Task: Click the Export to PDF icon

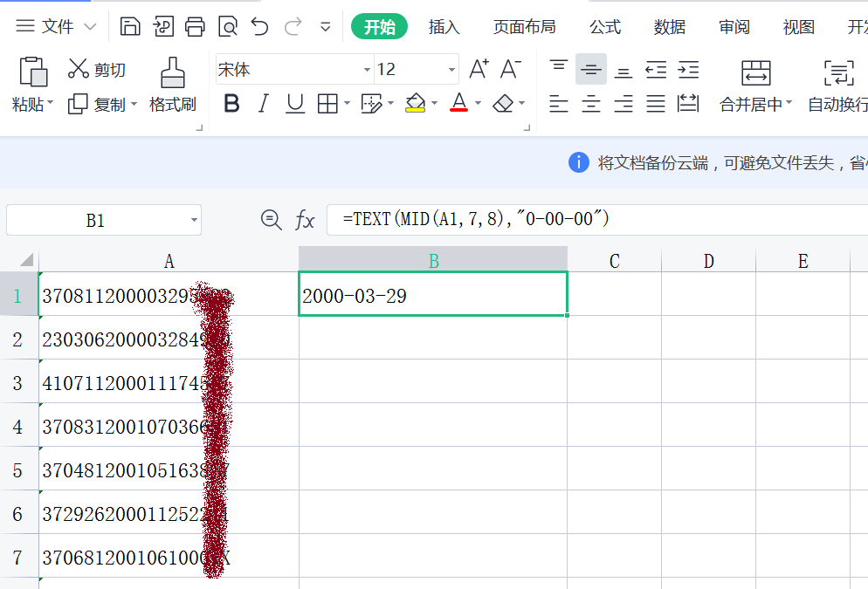Action: point(163,26)
